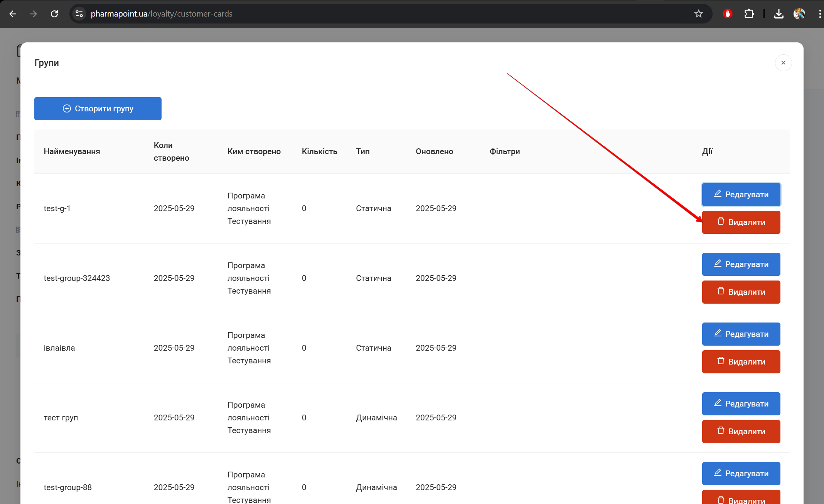Close the Групи dialog with X
824x504 pixels.
(783, 63)
